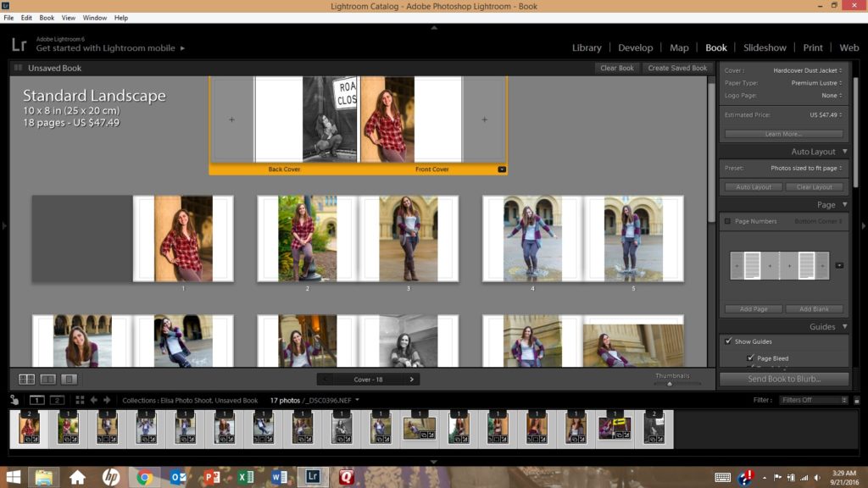Screen dimensions: 868x488
Task: Open Outlook from taskbar
Action: click(x=178, y=477)
